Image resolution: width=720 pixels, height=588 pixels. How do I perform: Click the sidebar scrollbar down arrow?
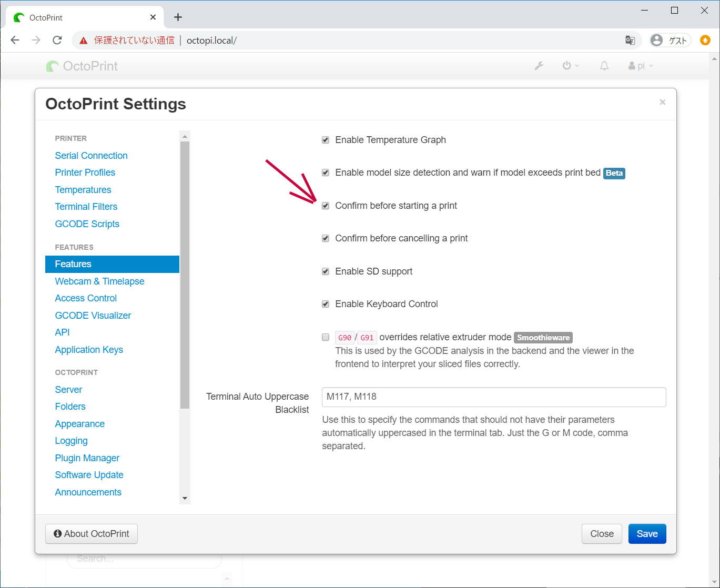[185, 499]
